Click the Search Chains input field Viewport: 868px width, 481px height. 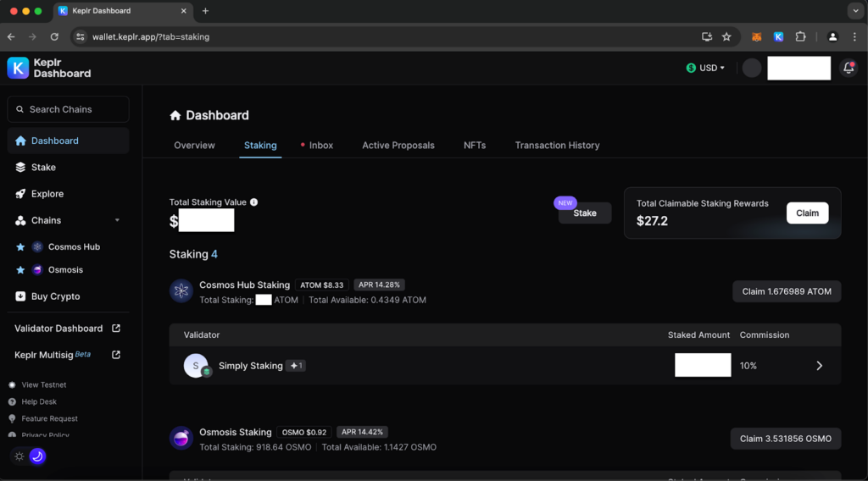tap(68, 109)
